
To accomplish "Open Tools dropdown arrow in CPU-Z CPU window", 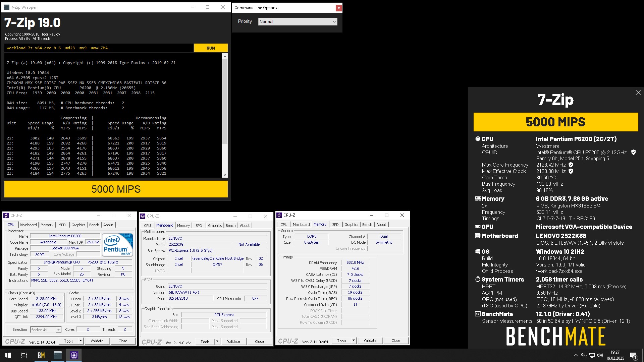I will click(80, 341).
